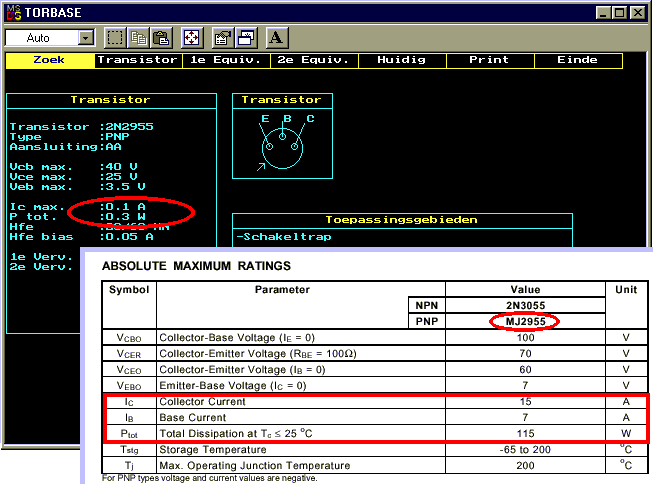Expand the Auto font size dropdown
This screenshot has width=653, height=484.
(85, 38)
